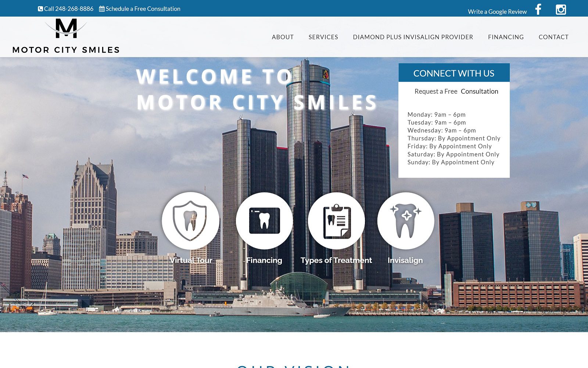Open the About menu item

point(283,37)
